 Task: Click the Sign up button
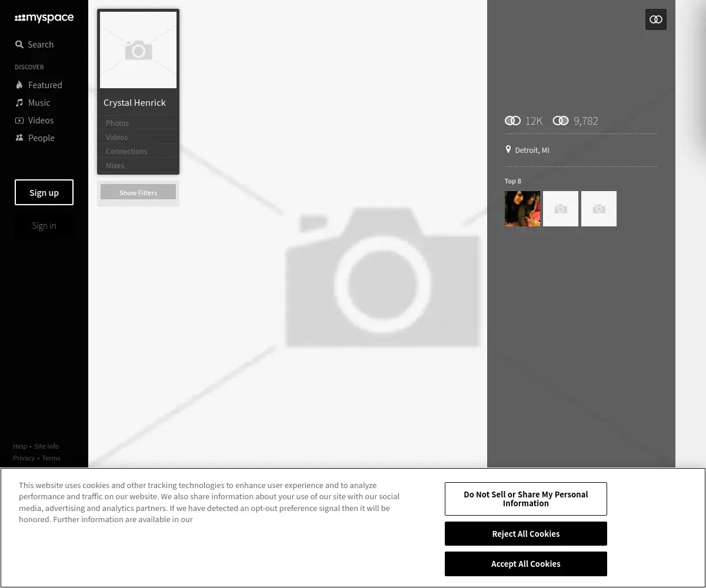(44, 192)
